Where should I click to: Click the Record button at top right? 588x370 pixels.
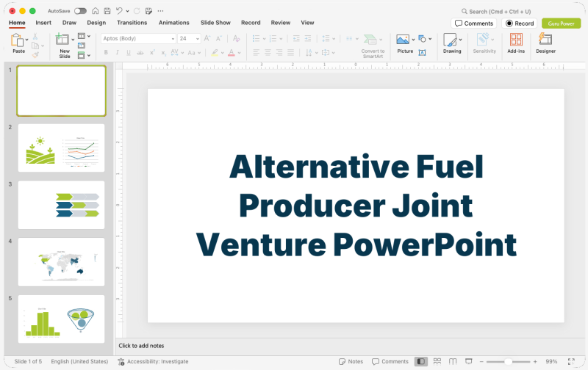520,23
